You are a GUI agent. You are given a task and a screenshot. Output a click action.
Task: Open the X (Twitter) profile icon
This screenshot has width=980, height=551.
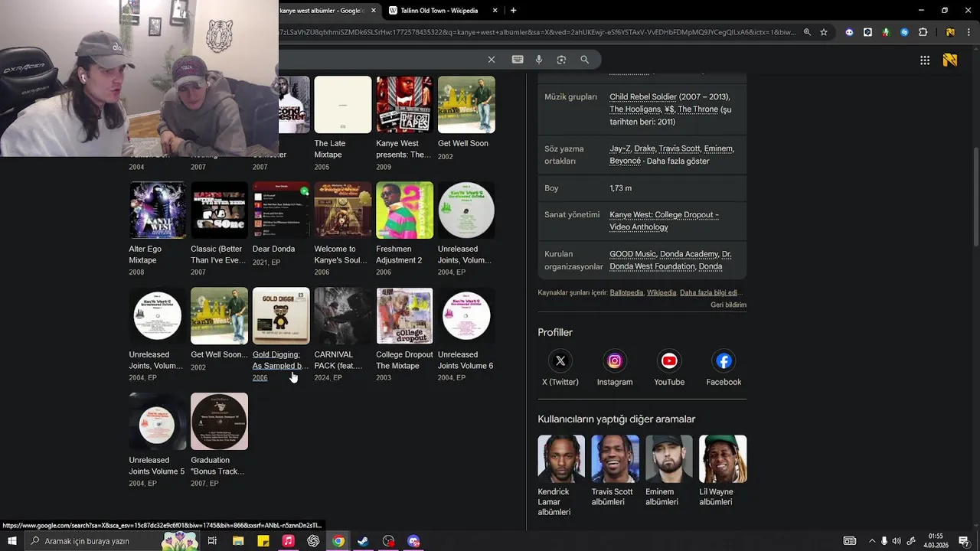point(560,360)
